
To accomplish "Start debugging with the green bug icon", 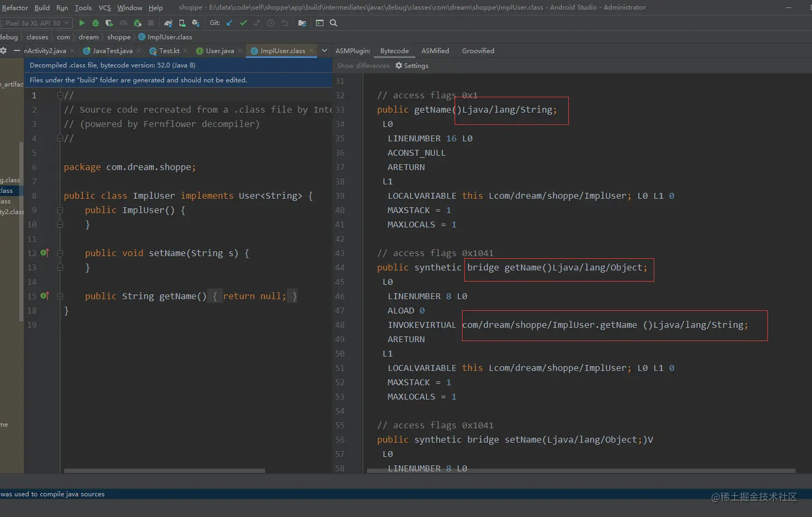I will pyautogui.click(x=96, y=23).
